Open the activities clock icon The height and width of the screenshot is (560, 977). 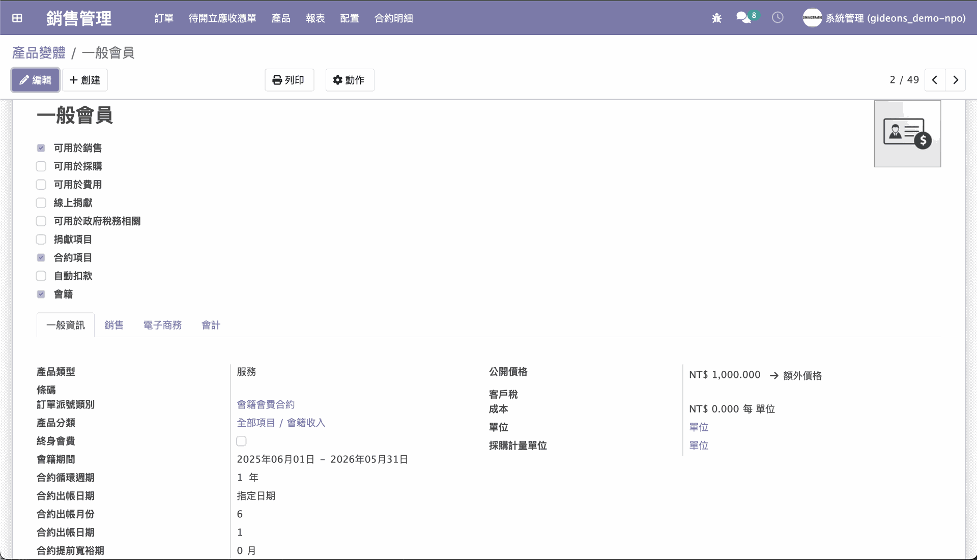click(x=778, y=18)
